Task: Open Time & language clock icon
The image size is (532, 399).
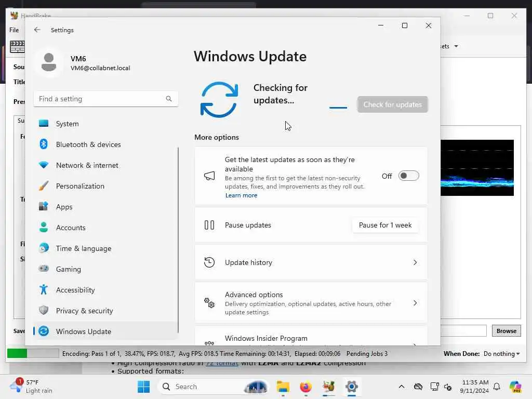Action: [x=44, y=248]
